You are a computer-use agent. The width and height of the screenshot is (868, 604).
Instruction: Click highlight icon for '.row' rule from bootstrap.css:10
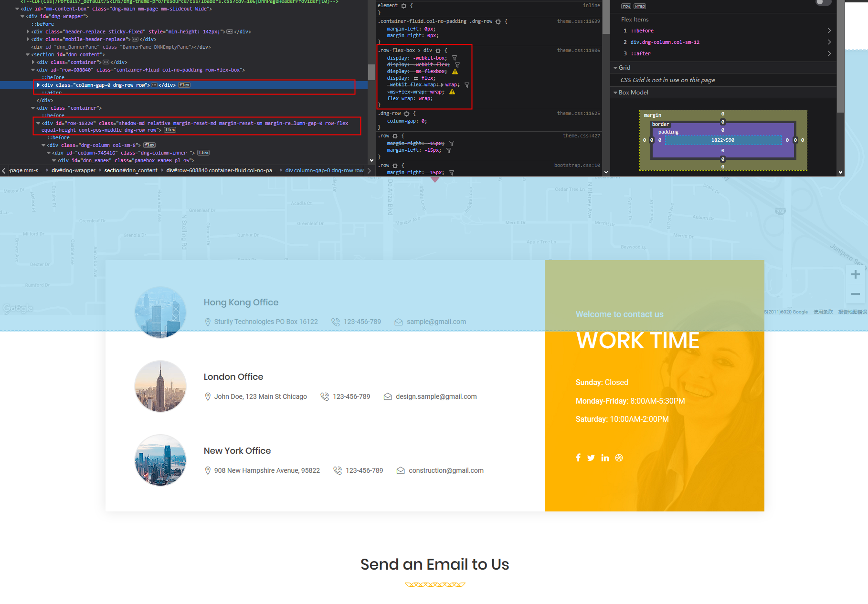(x=395, y=166)
